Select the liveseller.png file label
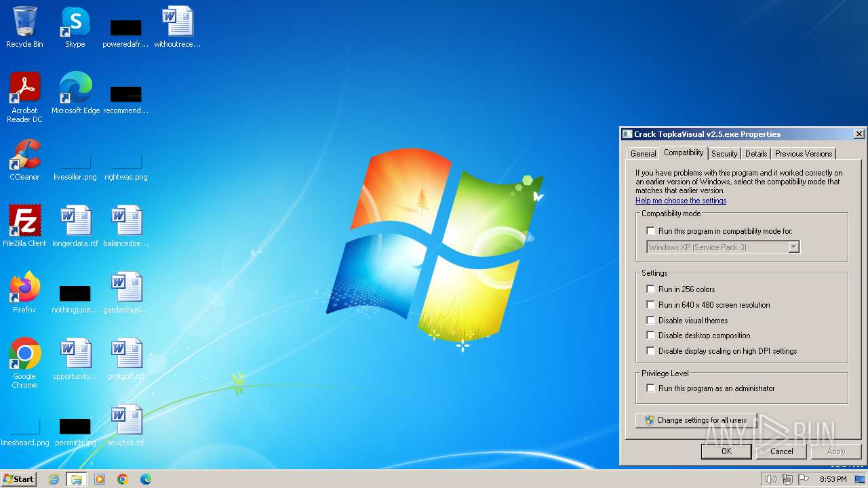 click(75, 177)
